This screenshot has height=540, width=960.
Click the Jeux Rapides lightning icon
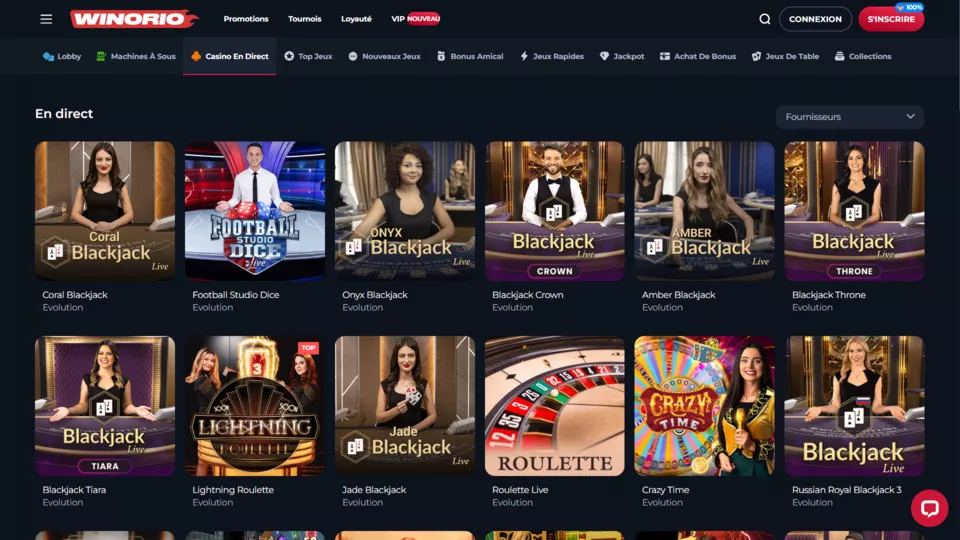(x=524, y=56)
